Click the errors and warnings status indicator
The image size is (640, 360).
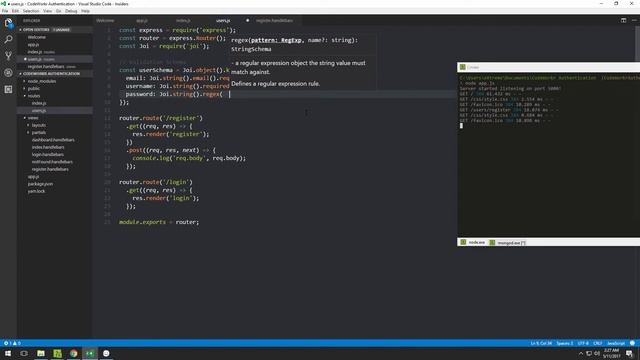[12, 343]
